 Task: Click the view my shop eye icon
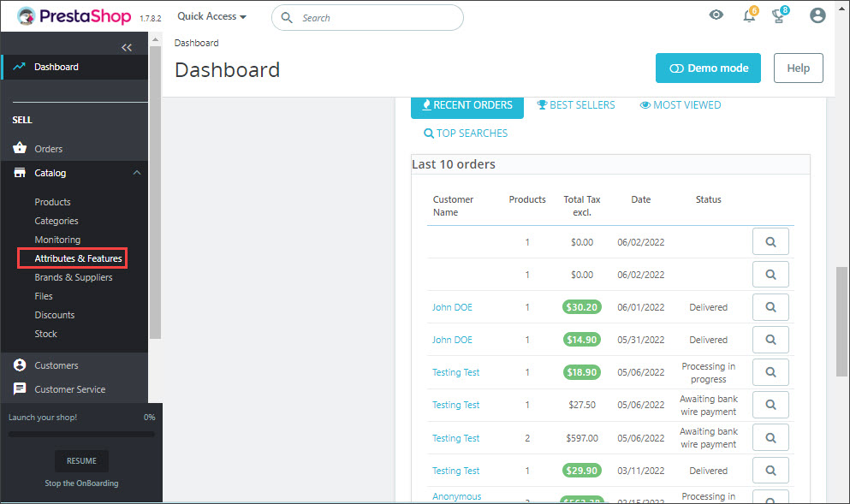pyautogui.click(x=716, y=15)
